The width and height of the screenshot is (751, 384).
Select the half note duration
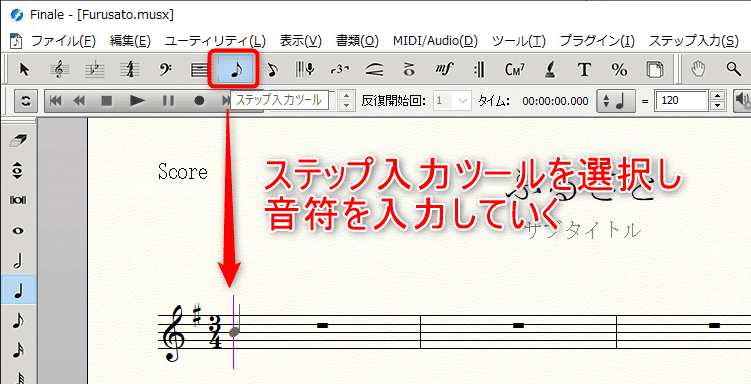(18, 261)
